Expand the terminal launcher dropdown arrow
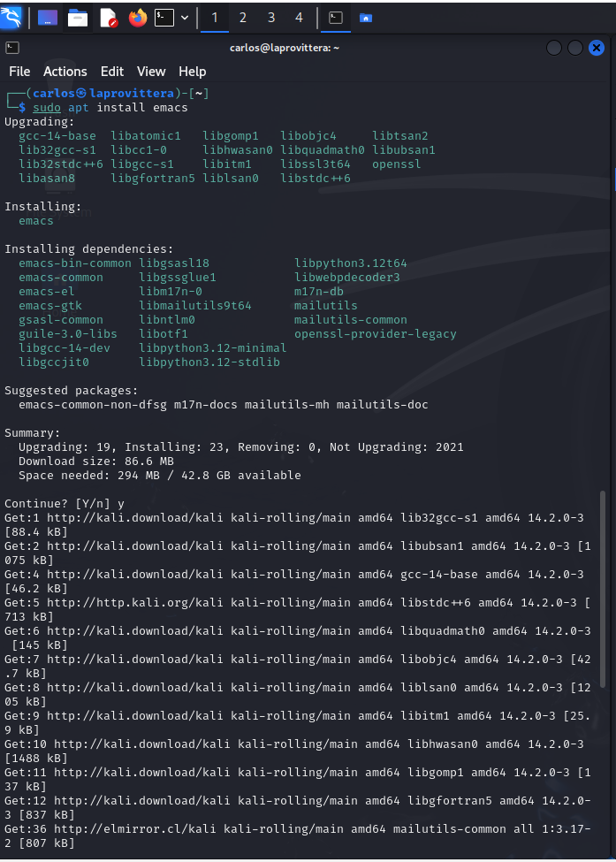Viewport: 616px width, 862px height. point(185,19)
